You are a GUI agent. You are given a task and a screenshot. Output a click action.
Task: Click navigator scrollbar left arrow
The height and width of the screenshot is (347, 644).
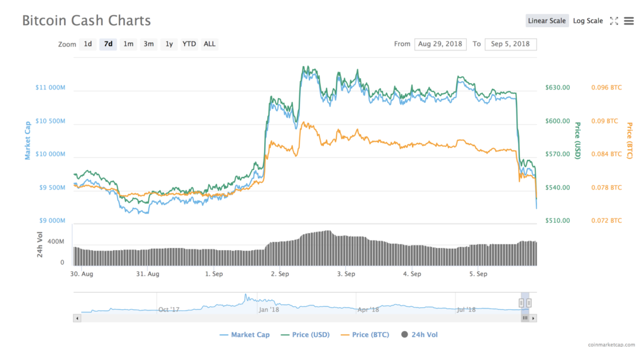[x=77, y=319]
